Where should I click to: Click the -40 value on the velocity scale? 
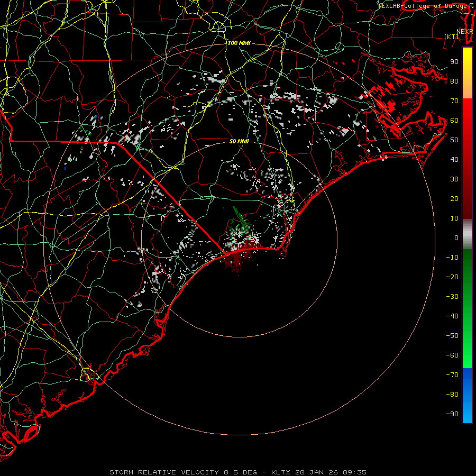[452, 316]
